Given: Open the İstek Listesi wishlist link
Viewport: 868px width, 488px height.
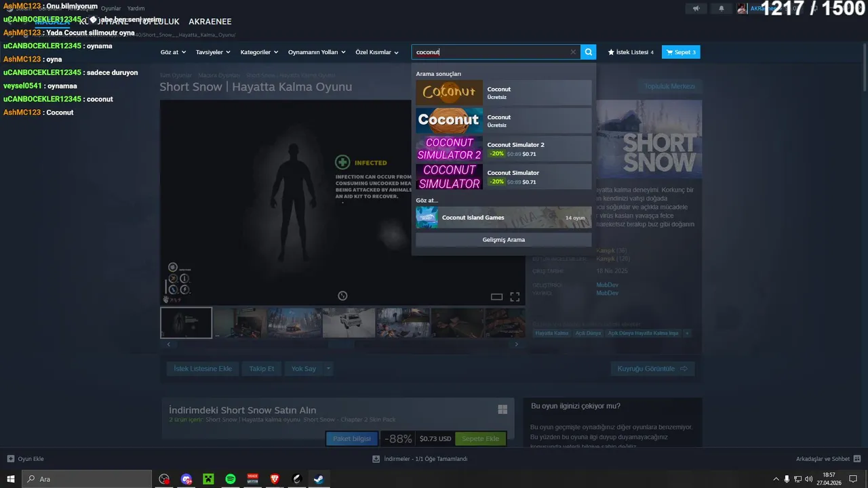Looking at the screenshot, I should click(631, 52).
